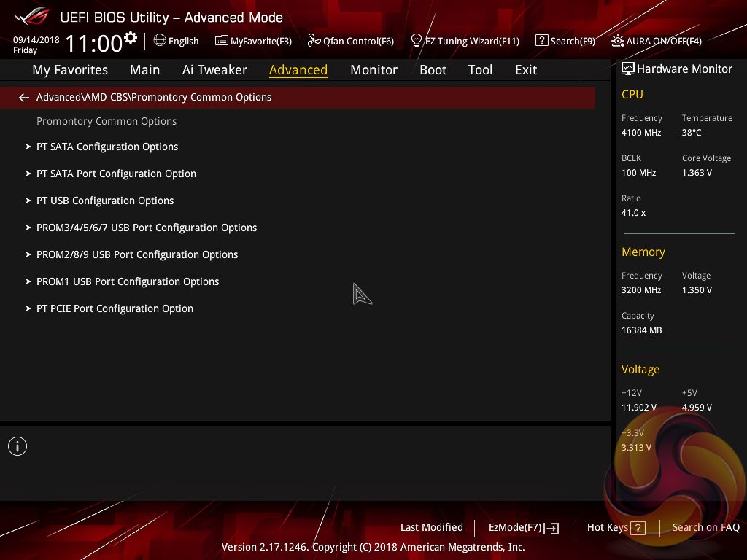Expand PROM2/8/9 USB Port Configuration arrow
The height and width of the screenshot is (560, 747).
(x=28, y=254)
